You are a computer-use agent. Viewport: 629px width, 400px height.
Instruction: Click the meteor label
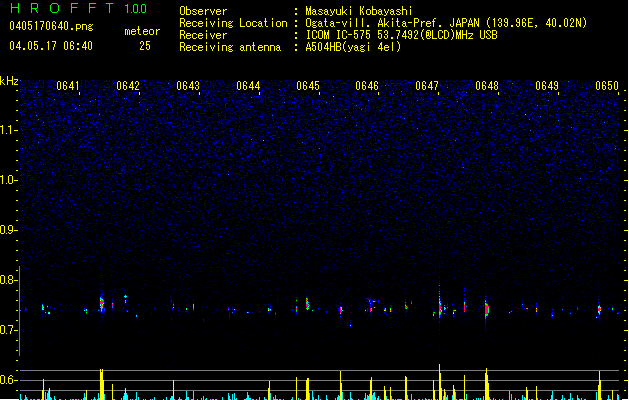142,31
